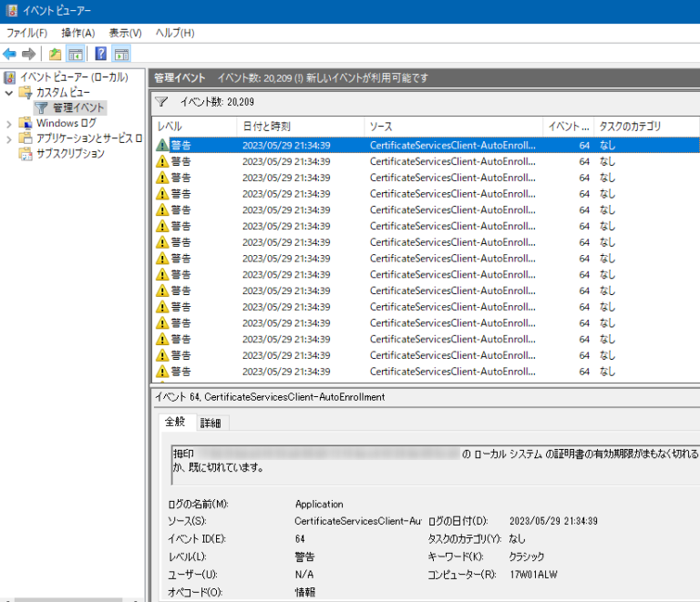This screenshot has width=700, height=602.
Task: Open the ファイル(F) menu
Action: pyautogui.click(x=26, y=33)
